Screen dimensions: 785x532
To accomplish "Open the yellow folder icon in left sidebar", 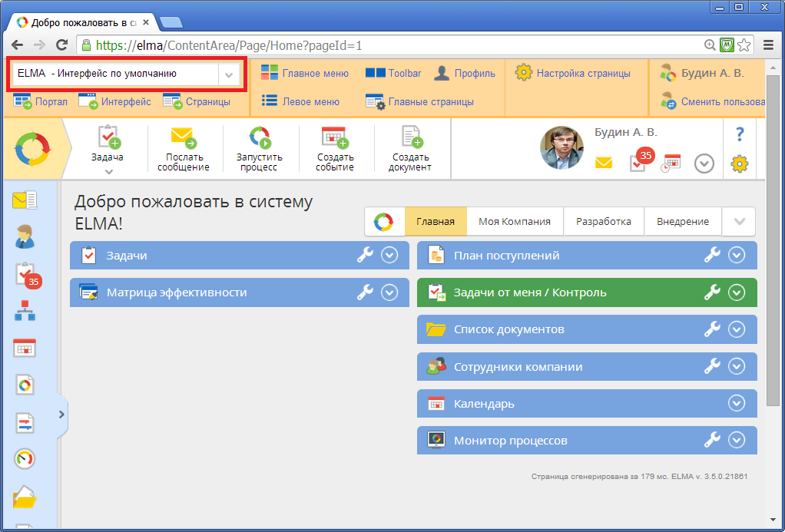I will click(x=25, y=497).
